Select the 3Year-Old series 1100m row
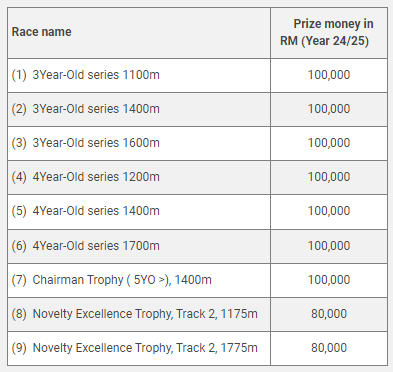Image resolution: width=393 pixels, height=372 pixels. click(x=197, y=75)
